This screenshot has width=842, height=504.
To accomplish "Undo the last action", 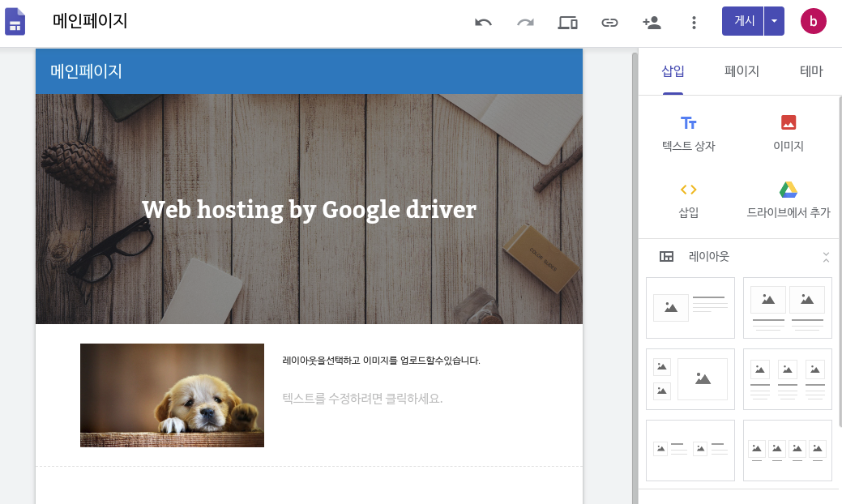I will coord(483,22).
